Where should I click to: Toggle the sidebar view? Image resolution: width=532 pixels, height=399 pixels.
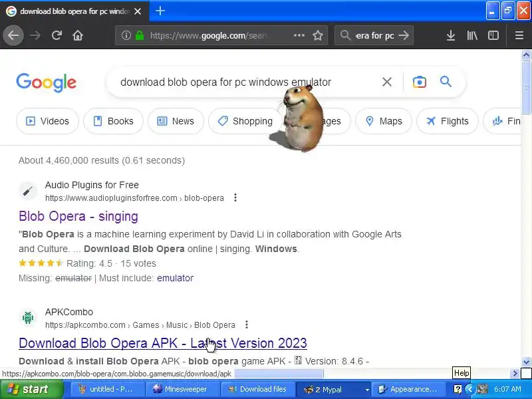(493, 35)
